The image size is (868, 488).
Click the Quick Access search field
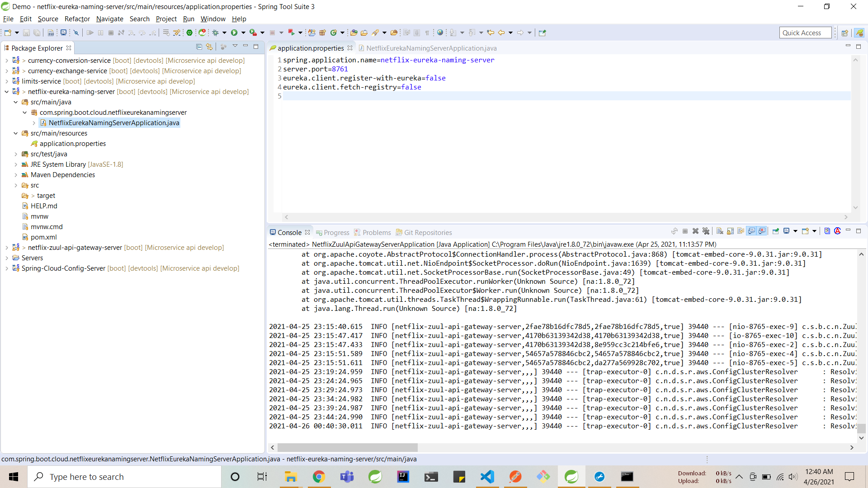805,33
